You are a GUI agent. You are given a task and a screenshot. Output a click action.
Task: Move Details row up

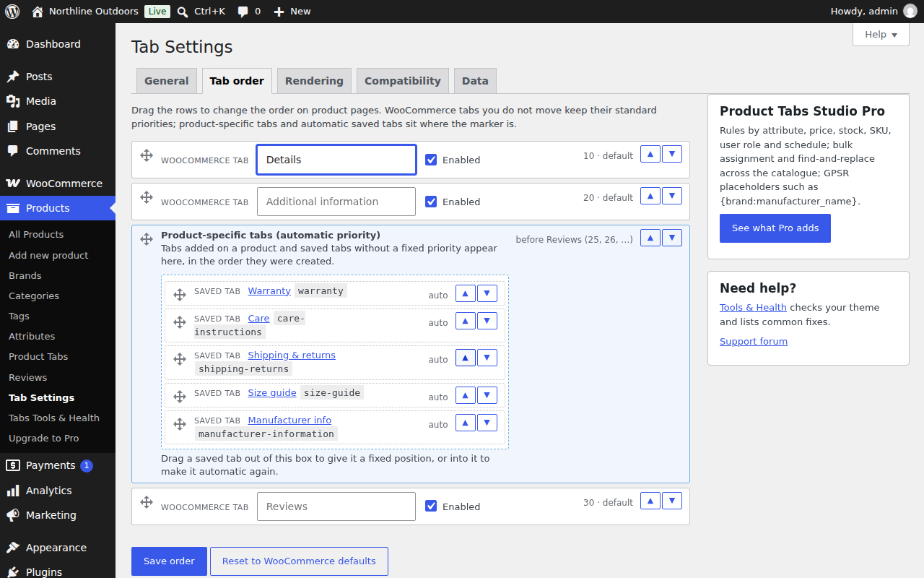(x=650, y=154)
